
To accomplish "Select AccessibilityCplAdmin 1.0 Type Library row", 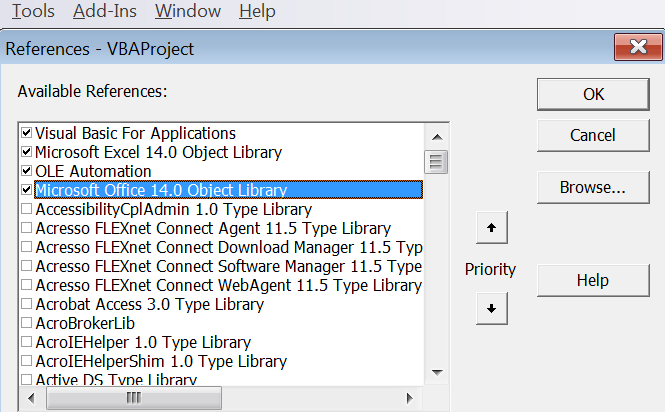I will 174,209.
